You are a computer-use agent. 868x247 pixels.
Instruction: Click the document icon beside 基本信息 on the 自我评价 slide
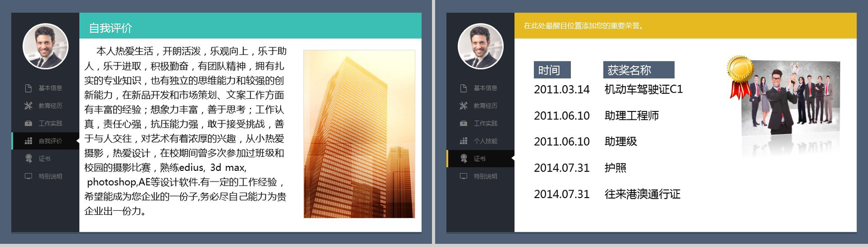28,88
